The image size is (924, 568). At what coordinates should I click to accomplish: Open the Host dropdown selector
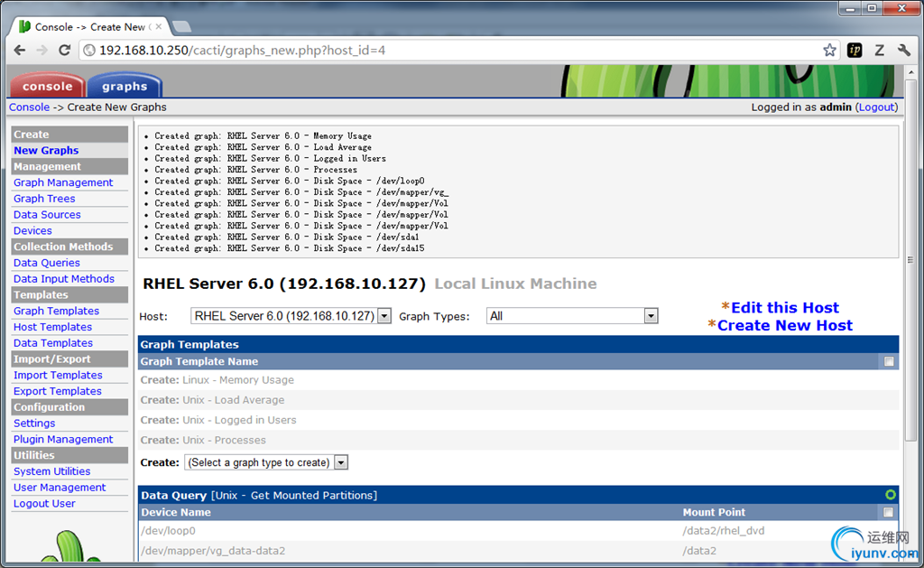tap(291, 316)
